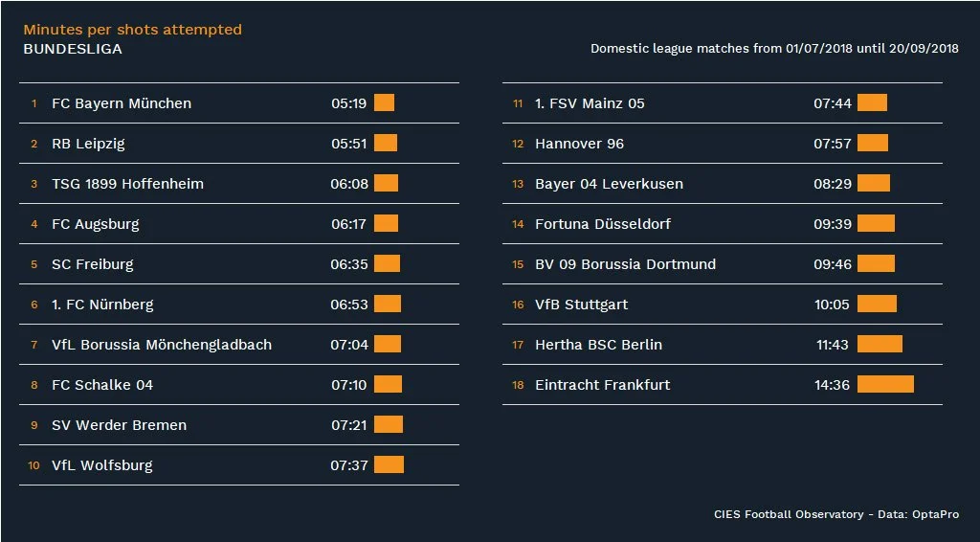Viewport: 980px width, 542px height.
Task: Click the domestic league date range text
Action: click(x=774, y=49)
